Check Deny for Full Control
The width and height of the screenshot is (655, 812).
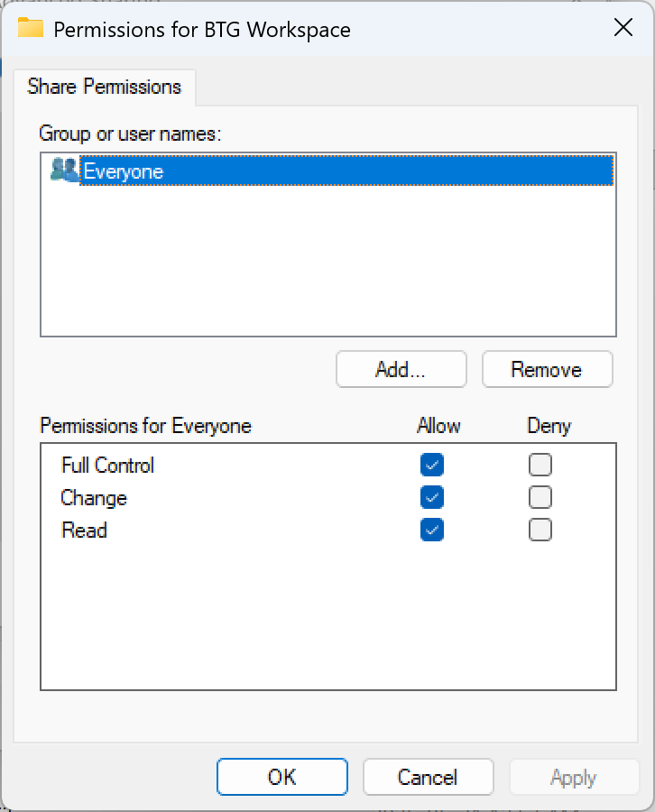(x=540, y=465)
